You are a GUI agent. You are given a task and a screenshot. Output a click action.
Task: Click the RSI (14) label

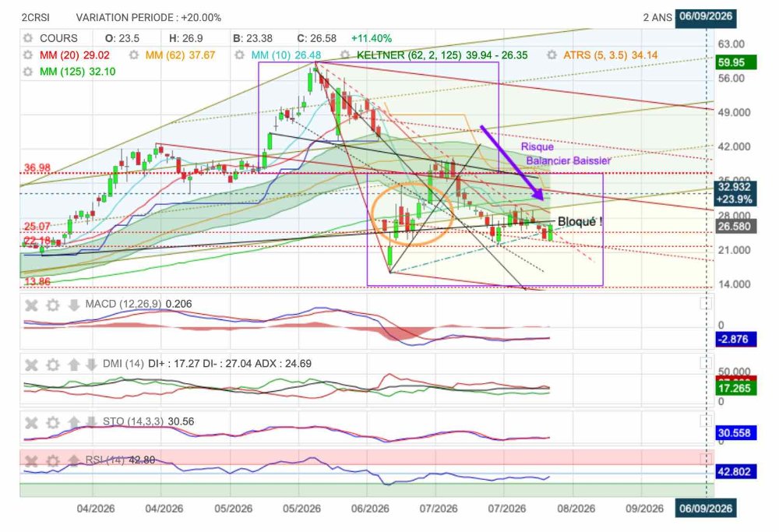coord(105,460)
